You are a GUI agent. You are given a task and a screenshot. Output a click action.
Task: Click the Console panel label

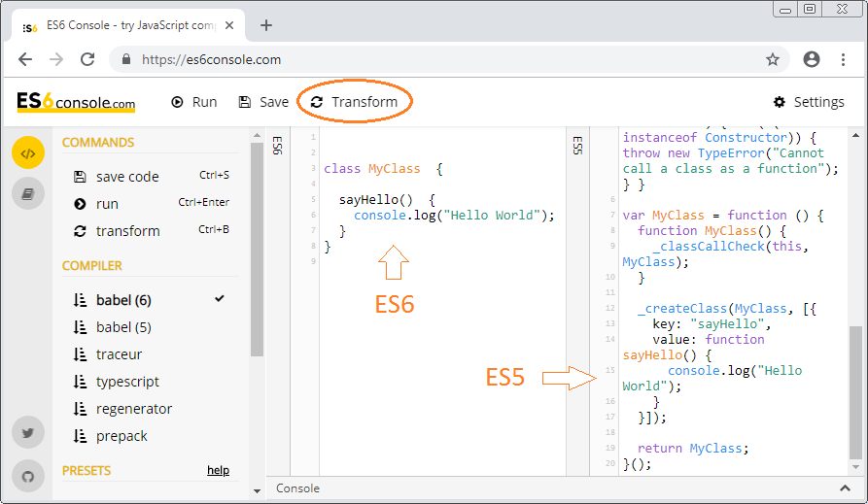pyautogui.click(x=297, y=488)
